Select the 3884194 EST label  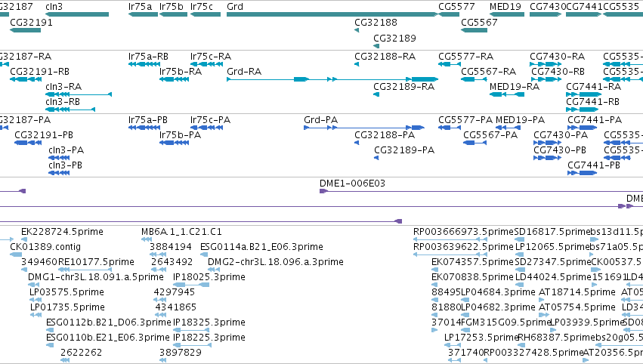pos(171,247)
